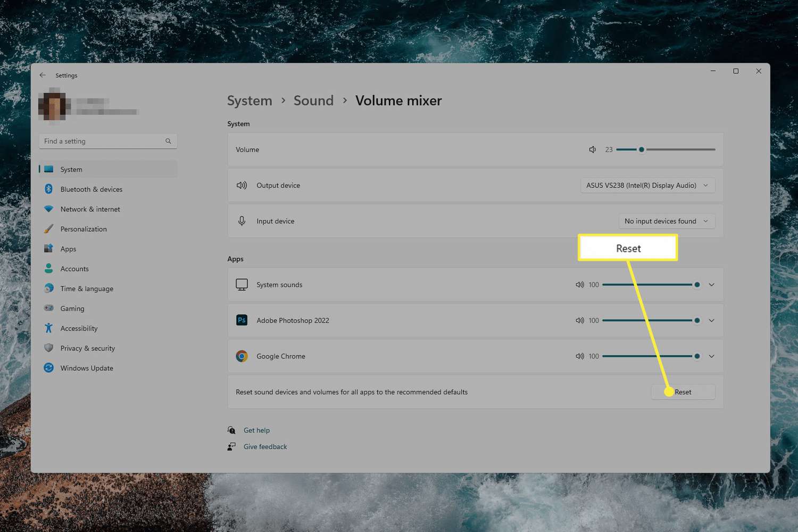Click the back arrow in Settings

pos(43,75)
